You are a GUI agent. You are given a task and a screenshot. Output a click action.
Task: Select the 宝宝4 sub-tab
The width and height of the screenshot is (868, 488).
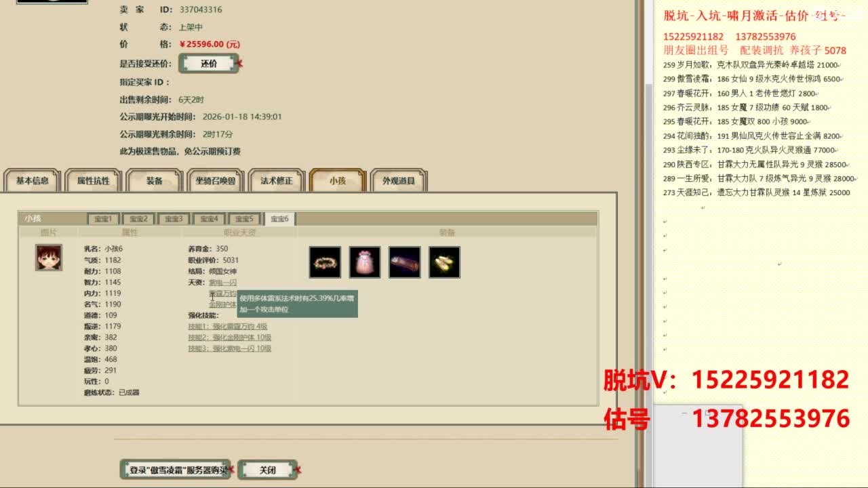[x=209, y=219]
